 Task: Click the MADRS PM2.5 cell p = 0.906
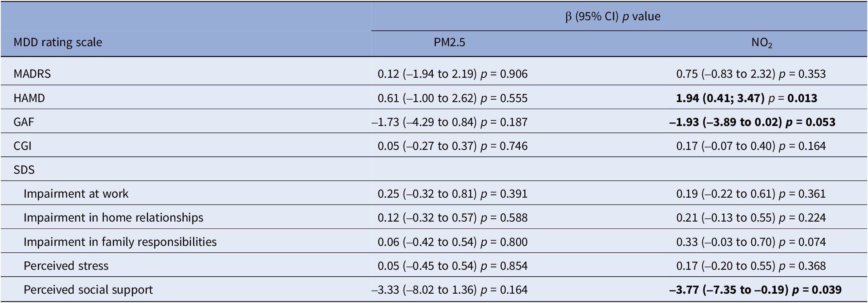click(x=453, y=74)
